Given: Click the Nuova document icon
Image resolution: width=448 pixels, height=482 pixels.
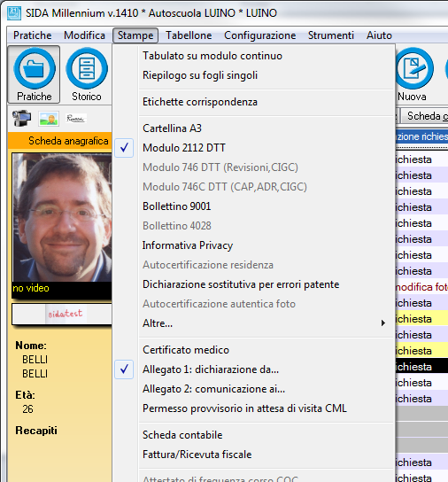Looking at the screenshot, I should pyautogui.click(x=414, y=68).
